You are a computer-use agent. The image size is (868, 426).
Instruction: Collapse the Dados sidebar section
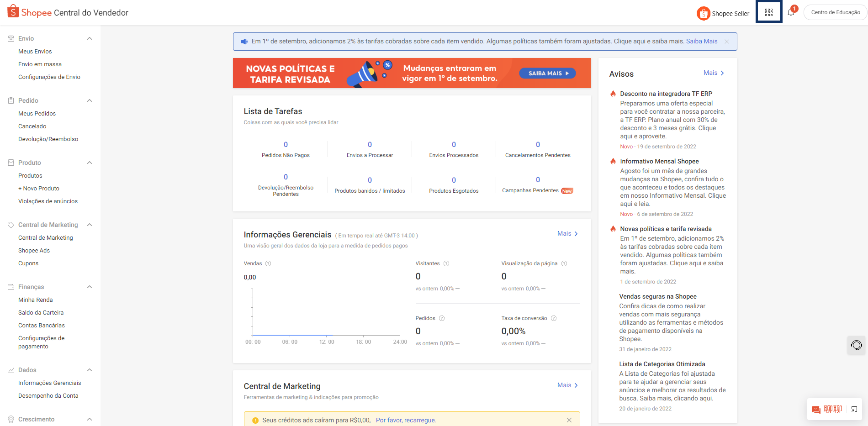pyautogui.click(x=90, y=370)
